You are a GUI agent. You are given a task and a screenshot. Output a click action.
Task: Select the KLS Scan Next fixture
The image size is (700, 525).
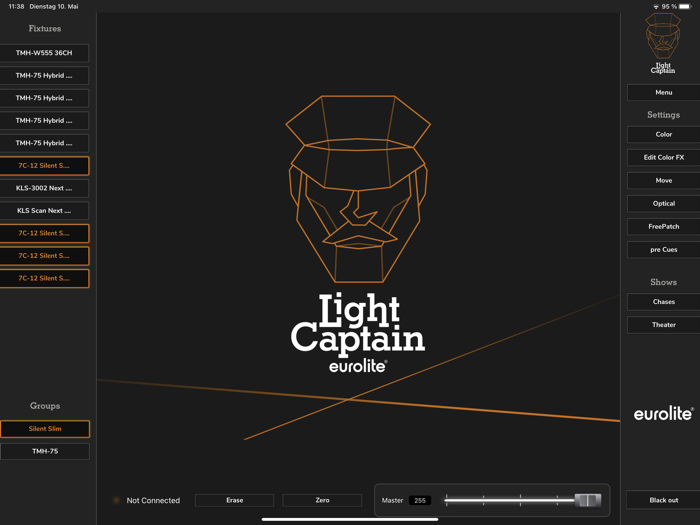pyautogui.click(x=44, y=211)
